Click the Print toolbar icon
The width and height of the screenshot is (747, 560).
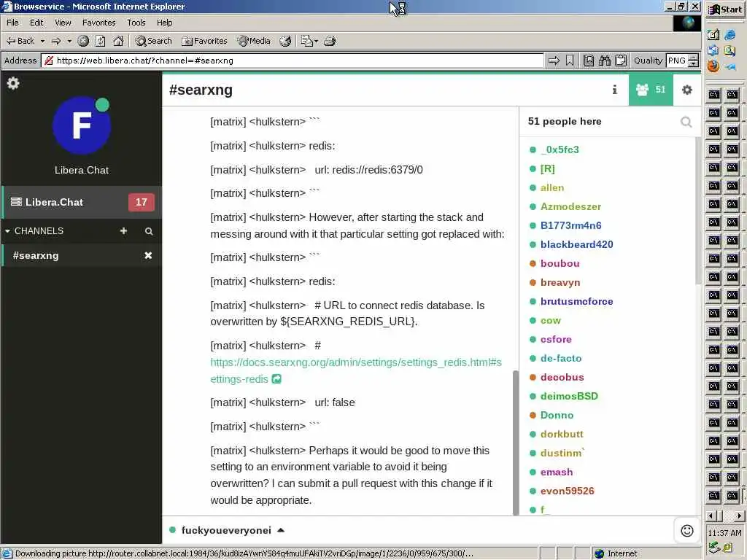pyautogui.click(x=330, y=41)
